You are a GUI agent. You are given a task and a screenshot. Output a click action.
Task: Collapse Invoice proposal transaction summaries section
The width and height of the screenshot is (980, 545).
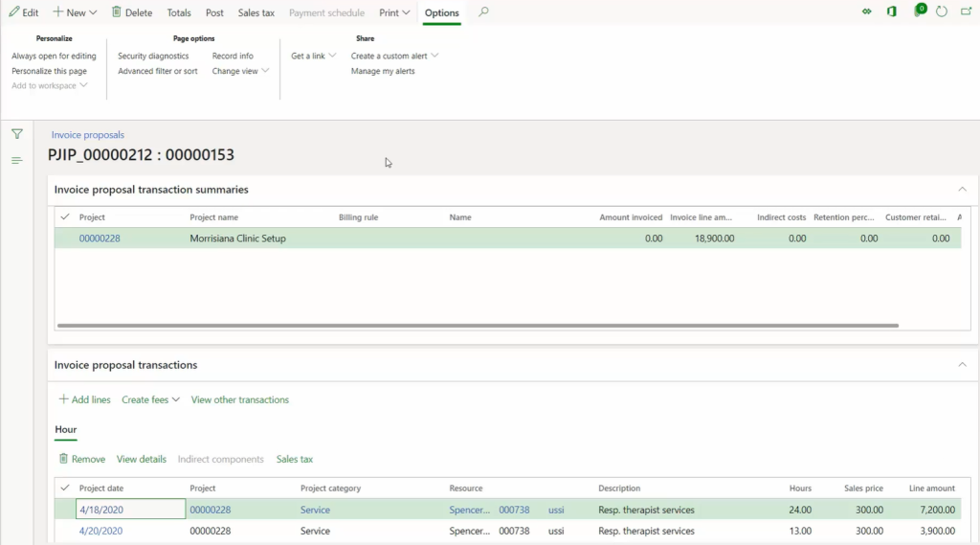(x=962, y=190)
